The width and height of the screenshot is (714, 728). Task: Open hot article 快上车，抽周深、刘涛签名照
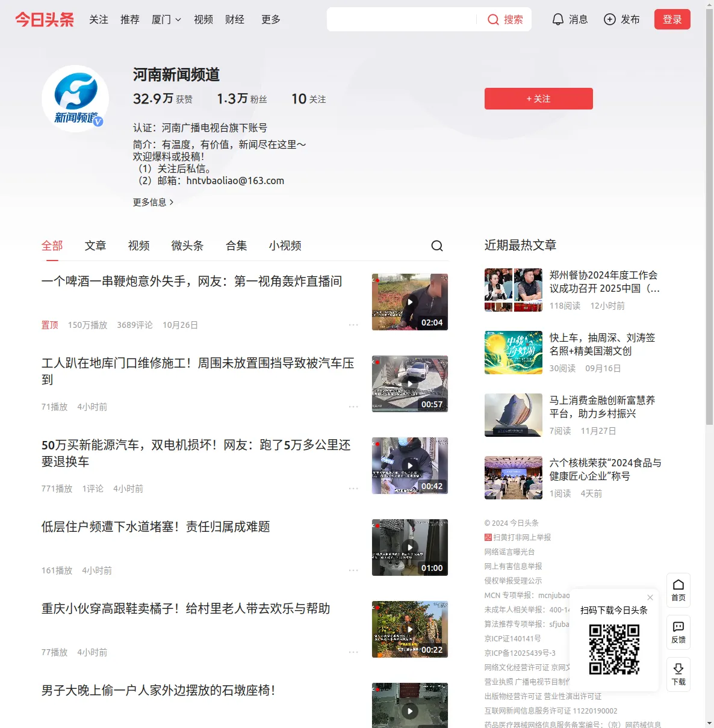tap(603, 344)
